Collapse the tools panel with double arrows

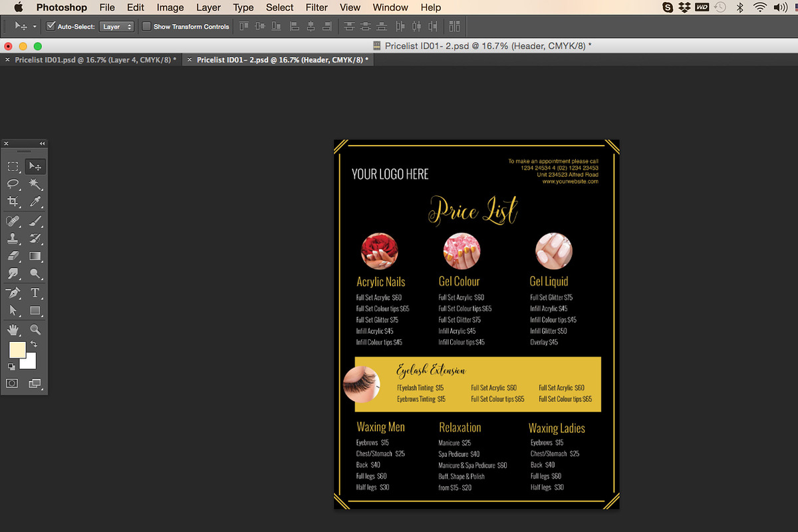[42, 143]
